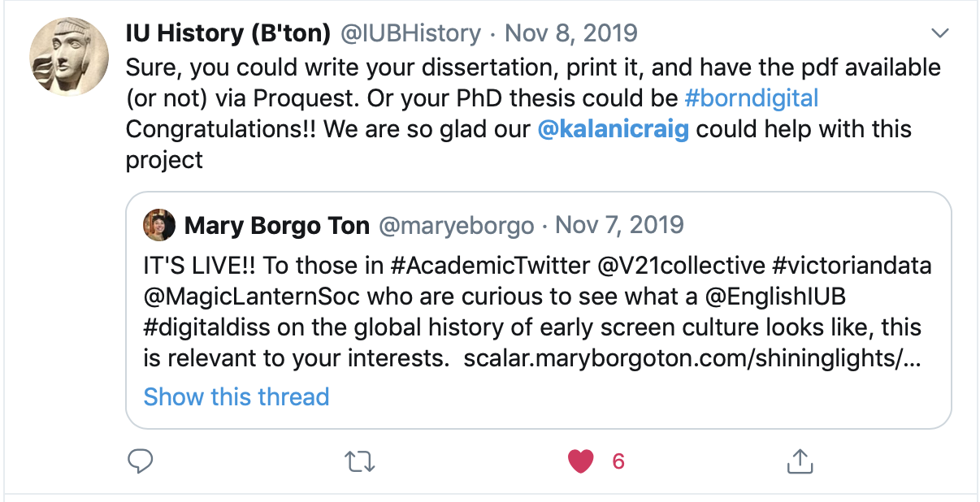
Task: Select the @maryeborgo handle in quoted tweet
Action: pyautogui.click(x=455, y=226)
